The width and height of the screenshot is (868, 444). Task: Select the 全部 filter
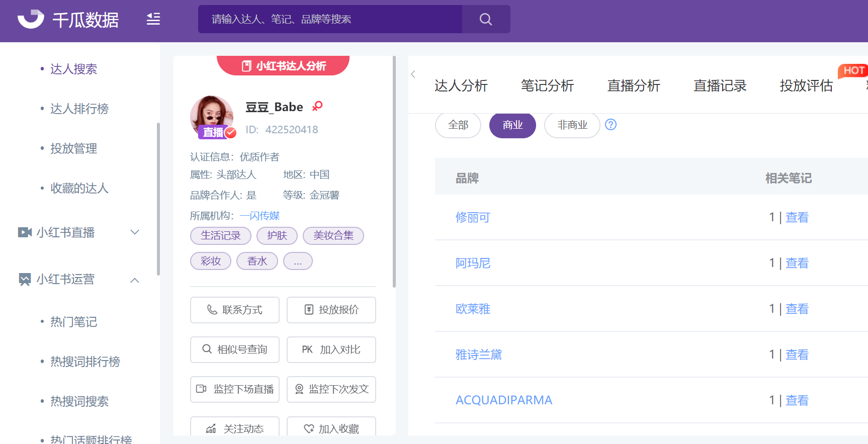click(x=458, y=125)
